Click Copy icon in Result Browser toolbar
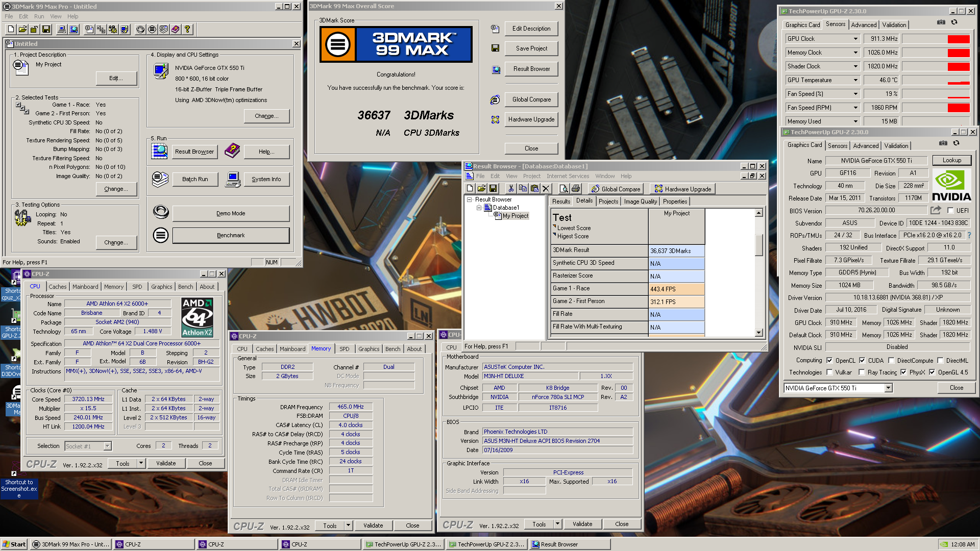Screen dimensions: 980x551 coord(523,189)
